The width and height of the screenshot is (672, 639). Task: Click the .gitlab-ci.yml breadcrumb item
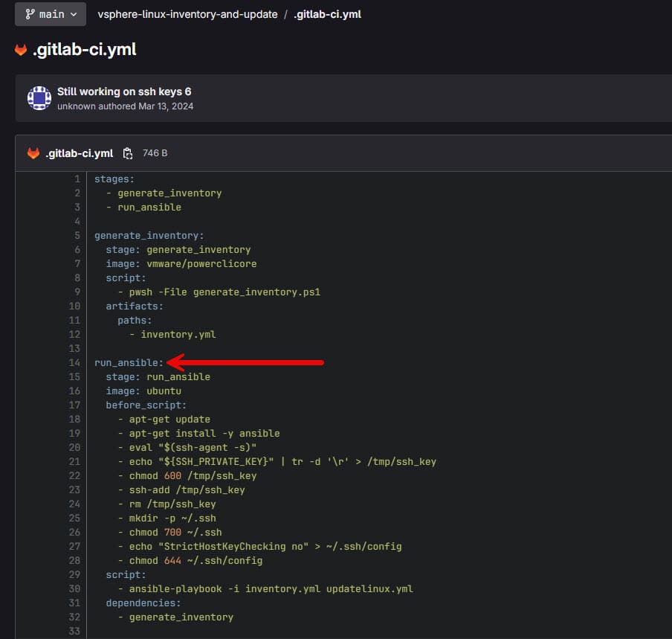click(x=327, y=14)
